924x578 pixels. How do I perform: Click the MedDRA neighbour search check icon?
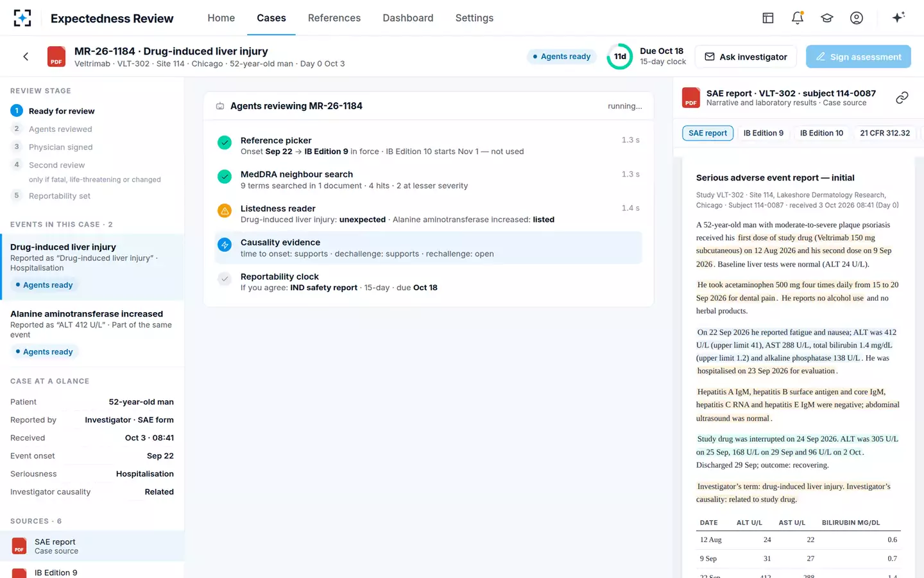point(225,177)
